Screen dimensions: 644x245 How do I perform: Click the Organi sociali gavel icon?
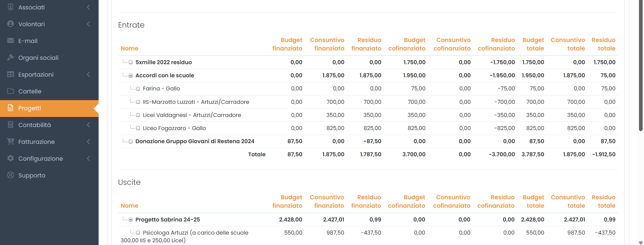coord(10,57)
